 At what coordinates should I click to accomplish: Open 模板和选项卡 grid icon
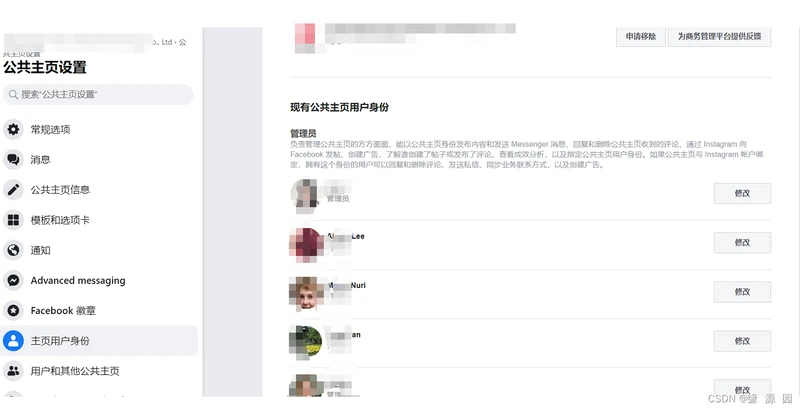(13, 220)
